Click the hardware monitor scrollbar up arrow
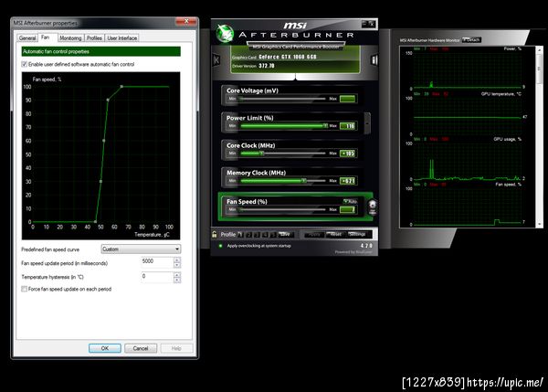 540,50
